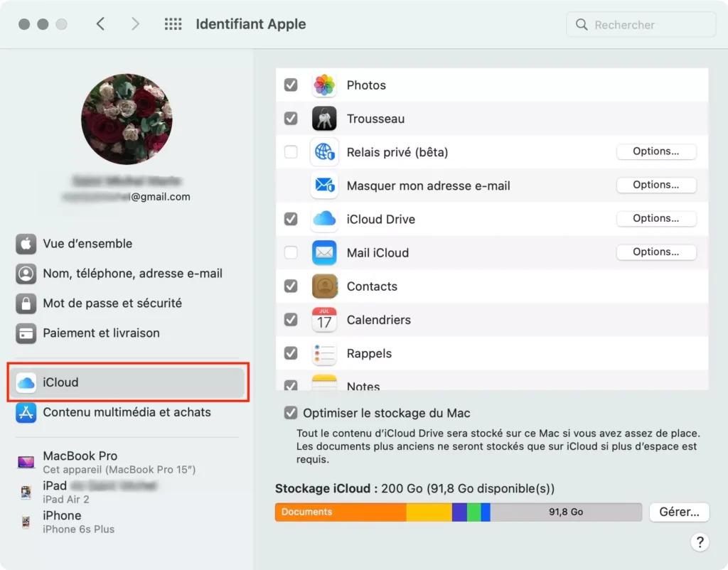Click the Notes app icon
This screenshot has height=570, width=728.
(x=324, y=382)
